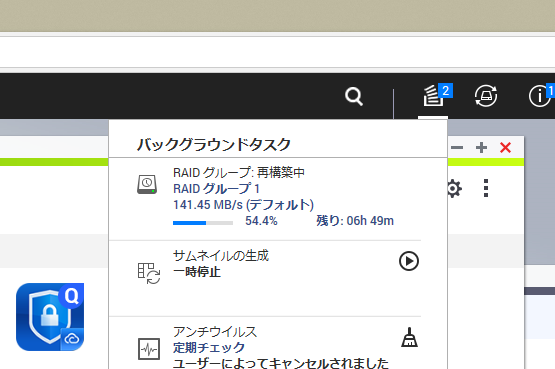
Task: Maximize the background window with plus
Action: [481, 147]
